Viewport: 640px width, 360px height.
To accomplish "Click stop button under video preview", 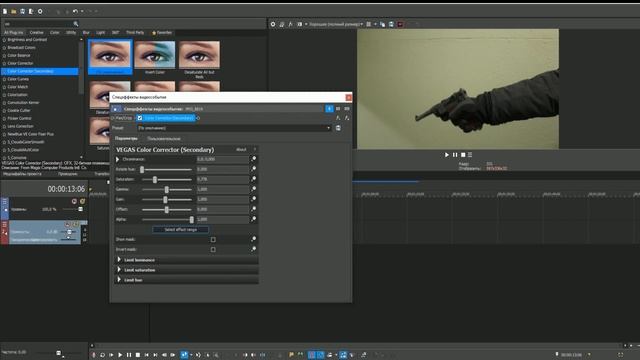I will 463,155.
